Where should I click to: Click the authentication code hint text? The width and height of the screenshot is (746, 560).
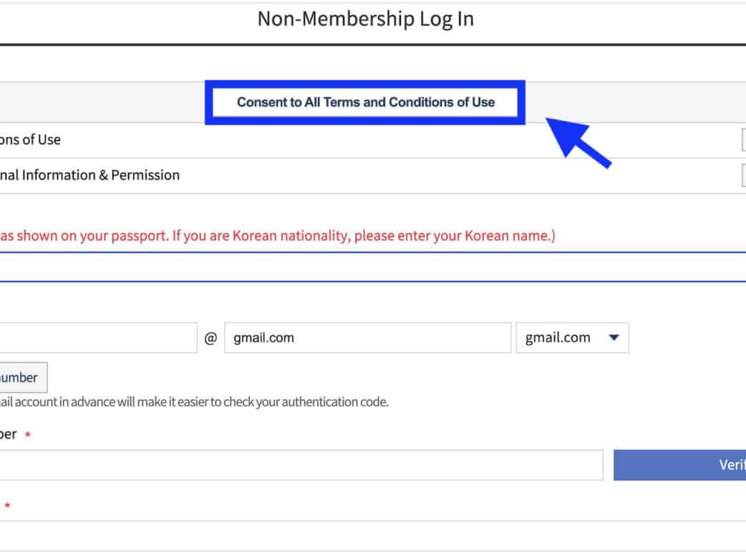(193, 402)
